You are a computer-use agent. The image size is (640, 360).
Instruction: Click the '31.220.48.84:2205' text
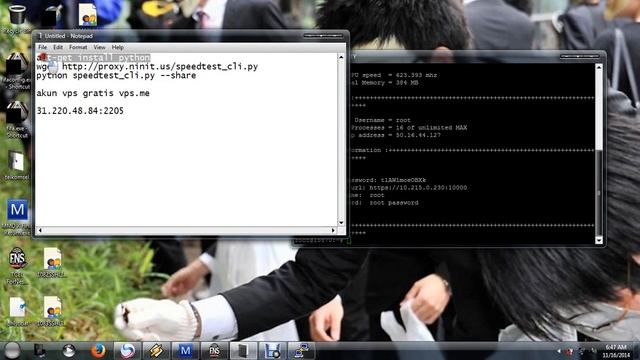click(80, 111)
